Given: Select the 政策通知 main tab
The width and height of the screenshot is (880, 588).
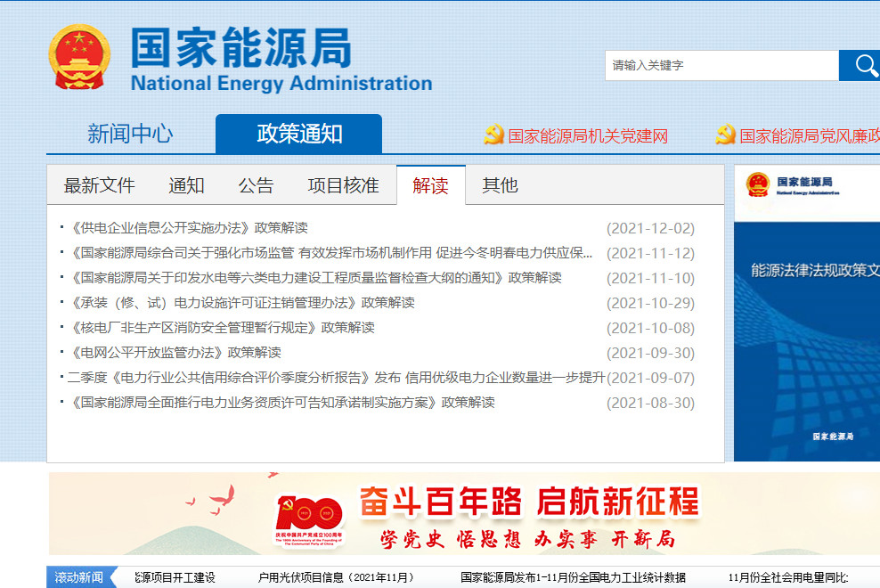Looking at the screenshot, I should (x=298, y=134).
